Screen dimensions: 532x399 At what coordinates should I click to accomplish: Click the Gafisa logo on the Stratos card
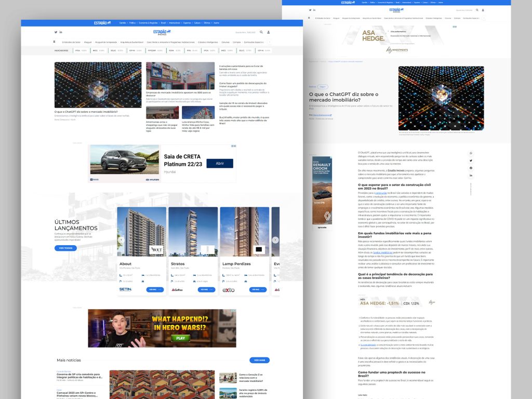pos(177,290)
